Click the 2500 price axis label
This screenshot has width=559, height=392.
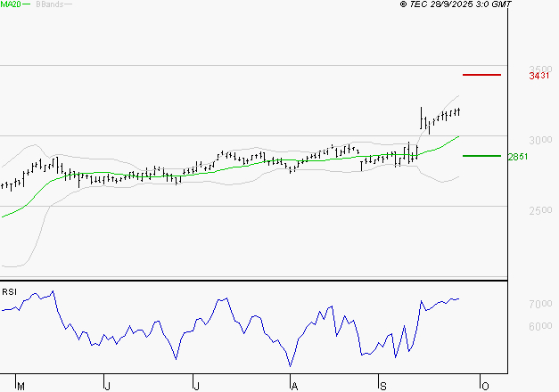pos(541,210)
